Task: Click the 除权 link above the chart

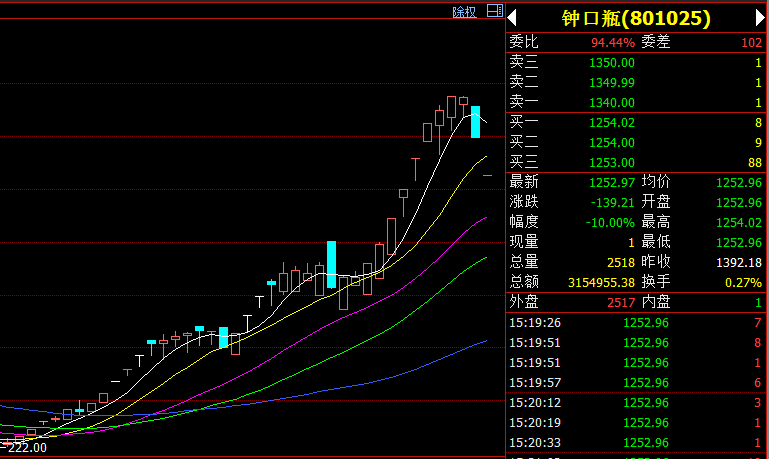Action: [x=464, y=12]
